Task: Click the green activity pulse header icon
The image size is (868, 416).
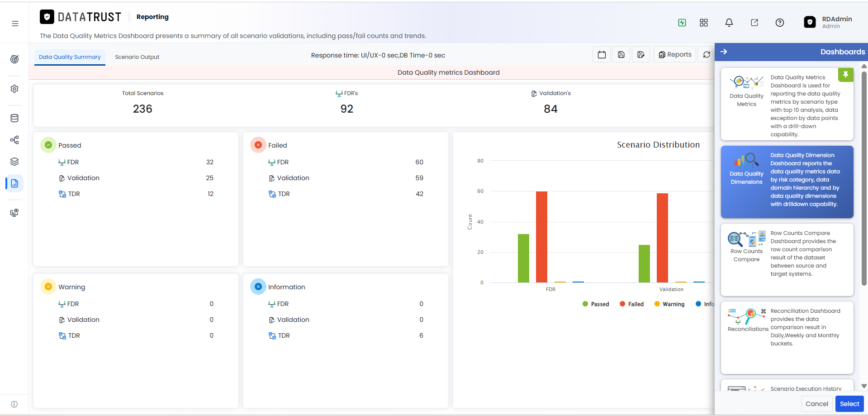Action: (x=682, y=23)
